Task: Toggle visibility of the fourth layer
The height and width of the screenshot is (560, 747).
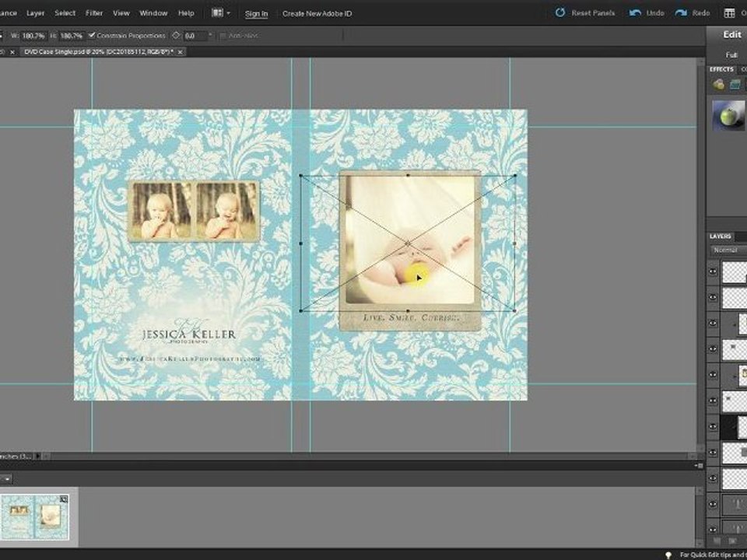Action: [713, 348]
